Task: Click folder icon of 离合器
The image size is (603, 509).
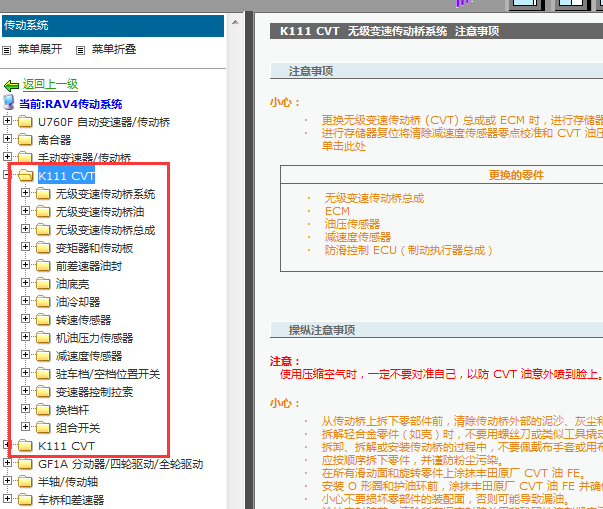Action: (25, 140)
